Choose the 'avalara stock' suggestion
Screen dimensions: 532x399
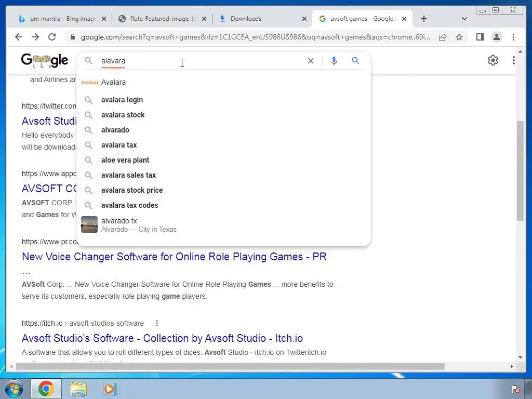coord(223,115)
